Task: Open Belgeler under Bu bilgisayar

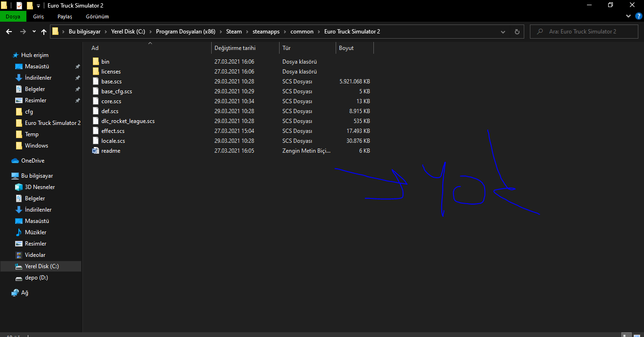Action: tap(35, 198)
